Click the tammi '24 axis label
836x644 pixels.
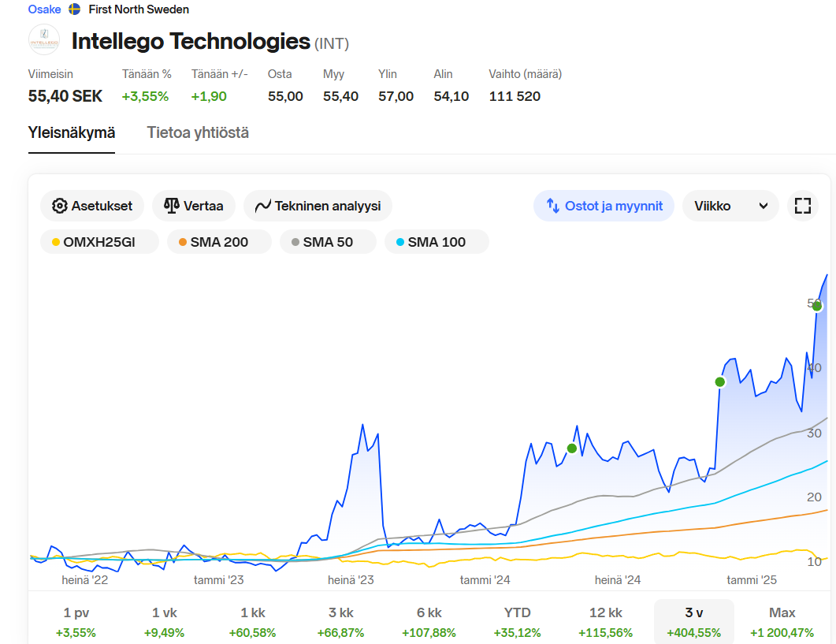coord(485,580)
